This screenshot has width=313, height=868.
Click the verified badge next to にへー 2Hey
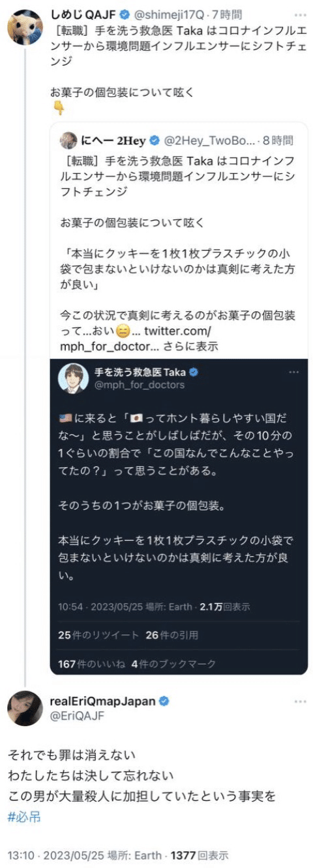(x=155, y=140)
